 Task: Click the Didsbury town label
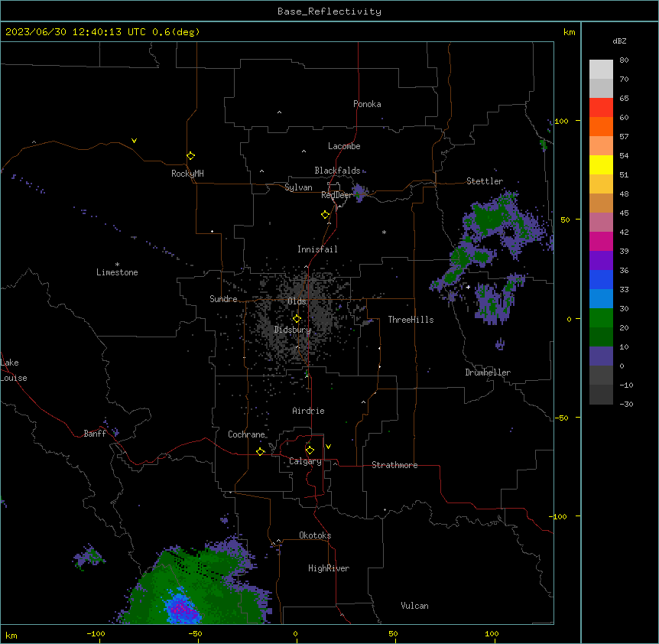[293, 330]
